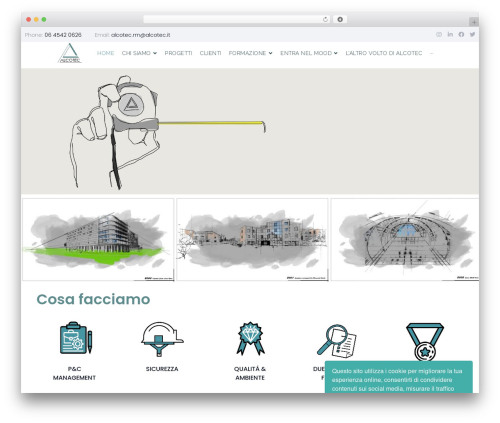Click the magnifying glass document icon
This screenshot has height=423, width=500.
(x=337, y=341)
